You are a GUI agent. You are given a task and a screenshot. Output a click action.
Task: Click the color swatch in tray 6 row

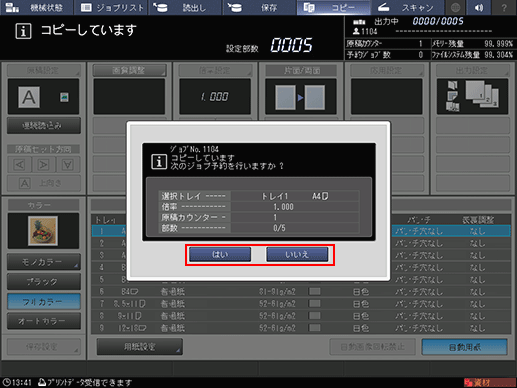pyautogui.click(x=315, y=292)
